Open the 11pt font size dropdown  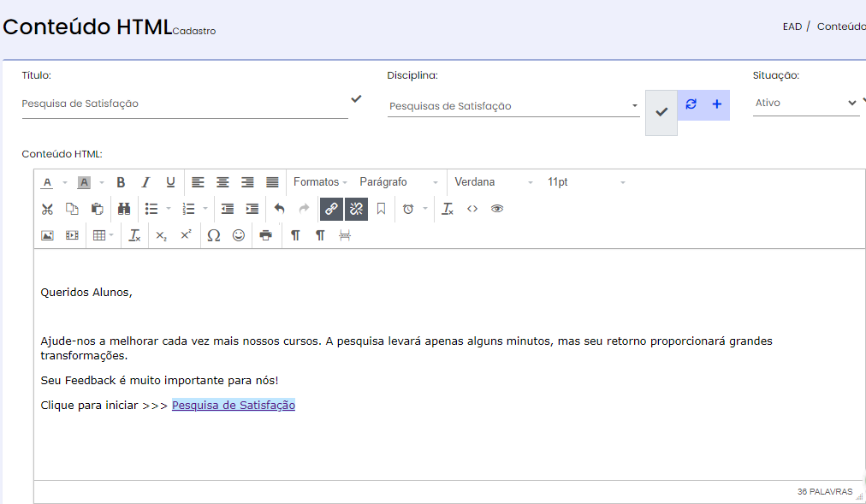click(x=586, y=182)
